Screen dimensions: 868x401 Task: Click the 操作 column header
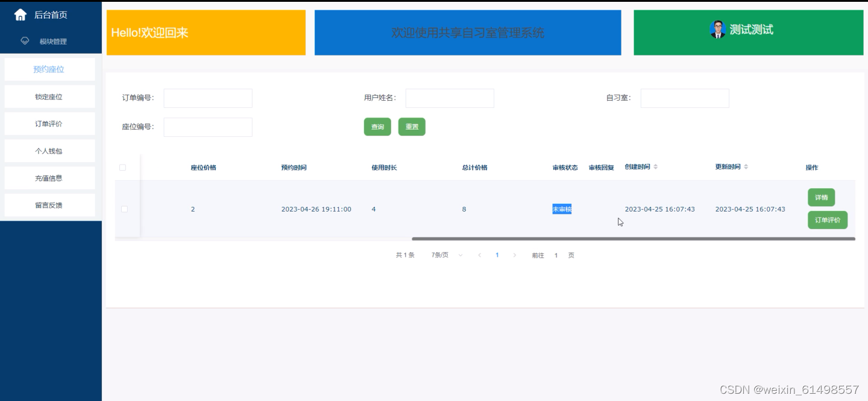812,168
